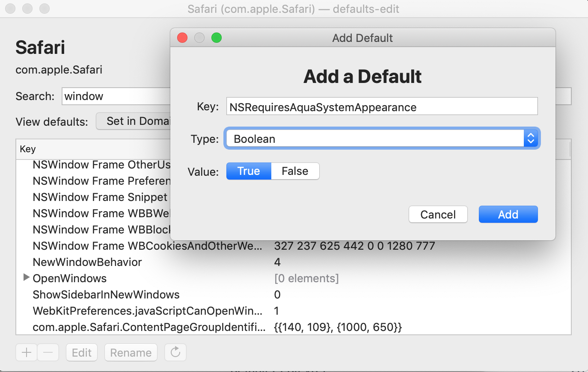Select the ShowSidebarInNewWindows row
The height and width of the screenshot is (372, 588).
[294, 295]
